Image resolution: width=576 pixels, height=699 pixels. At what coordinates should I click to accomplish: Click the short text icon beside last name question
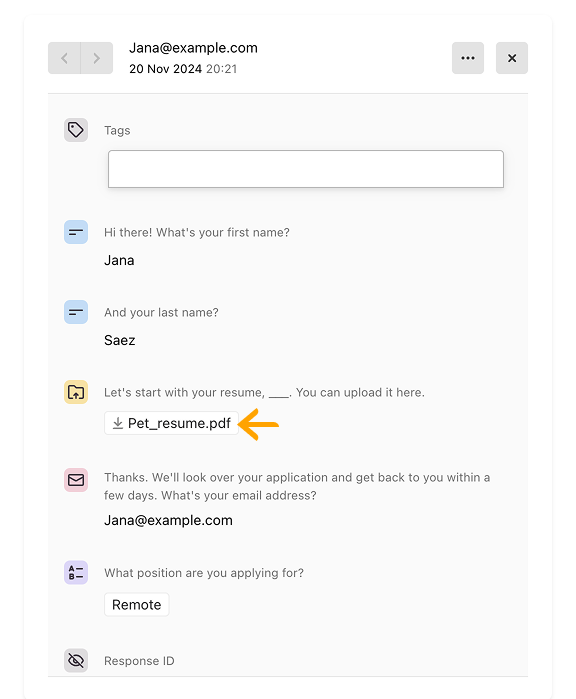[x=76, y=312]
